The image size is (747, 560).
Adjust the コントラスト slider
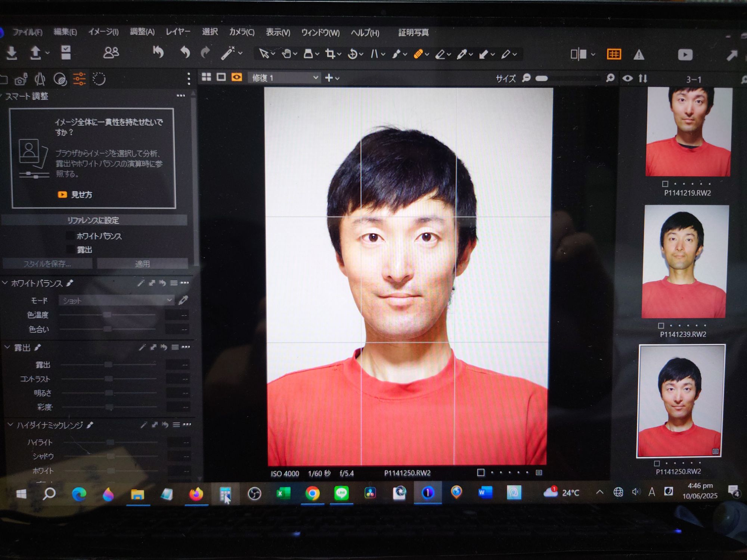(109, 379)
